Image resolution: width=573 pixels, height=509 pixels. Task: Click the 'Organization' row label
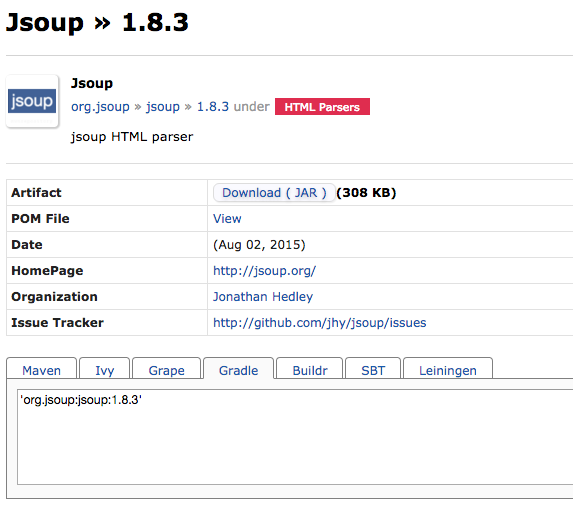point(54,297)
